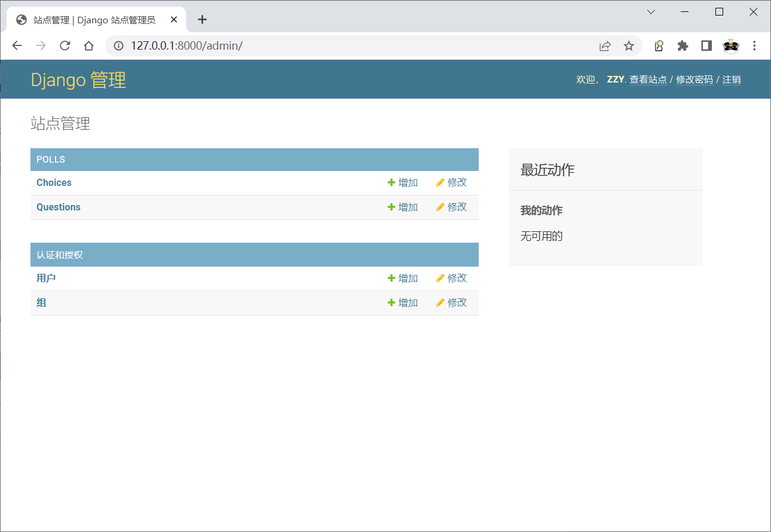Add a new Question with 增加
The width and height of the screenshot is (771, 532).
403,207
